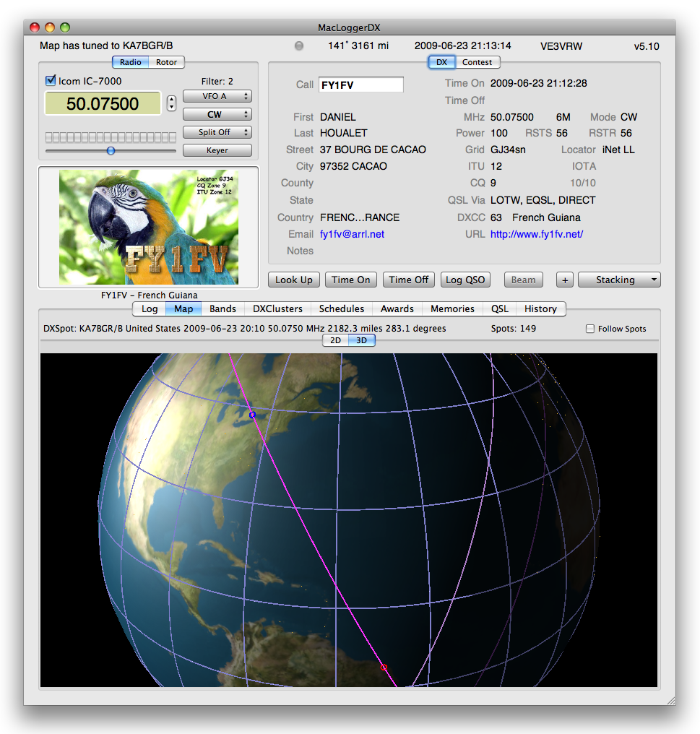Enable the Follow Spots checkbox
Viewport: 700px width, 734px height.
[590, 329]
